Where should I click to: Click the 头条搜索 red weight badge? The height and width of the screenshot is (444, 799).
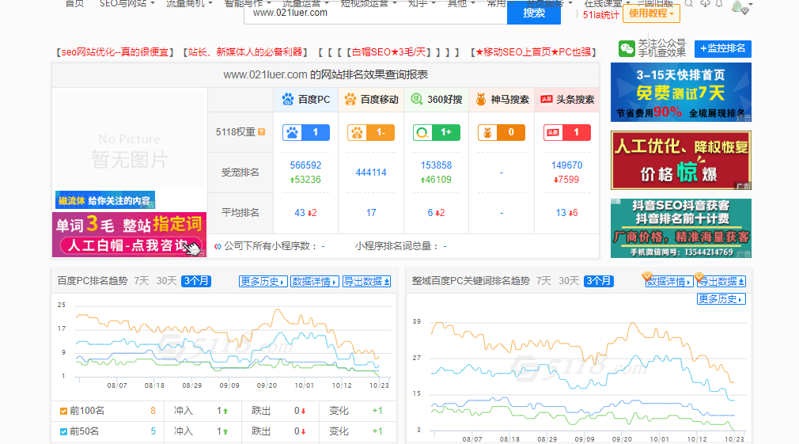tap(567, 133)
